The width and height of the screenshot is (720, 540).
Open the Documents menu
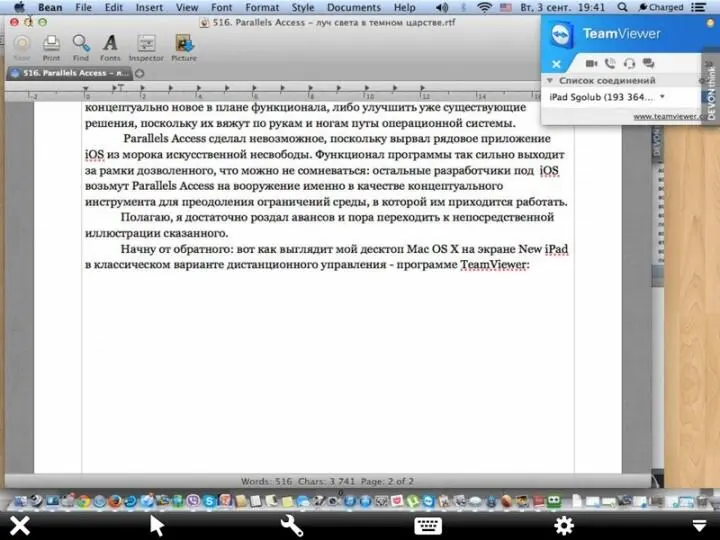click(354, 7)
